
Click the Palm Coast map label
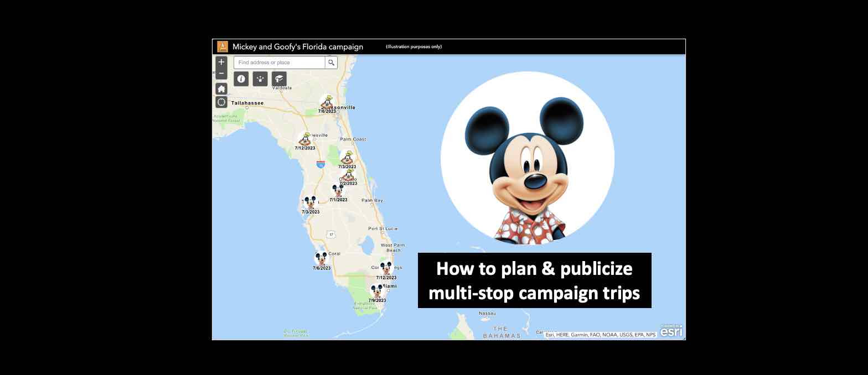(353, 139)
